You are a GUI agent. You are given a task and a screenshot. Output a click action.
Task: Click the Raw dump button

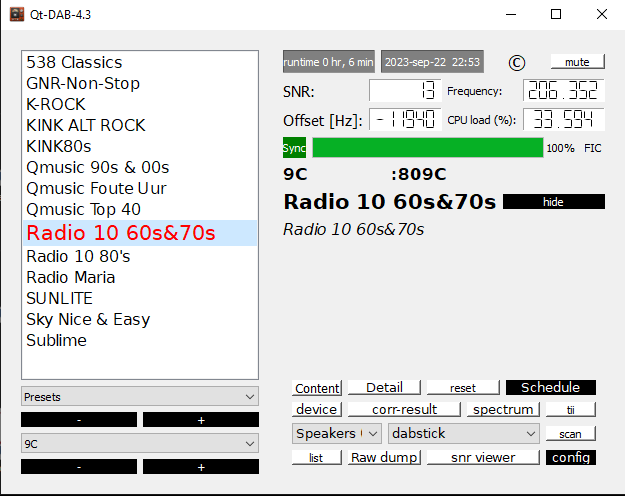383,457
